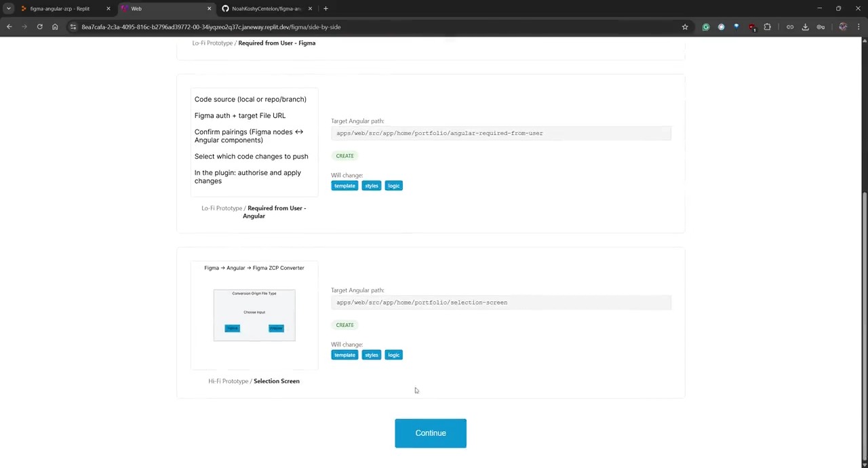View site information icon in address bar
The image size is (868, 468).
coord(73,27)
